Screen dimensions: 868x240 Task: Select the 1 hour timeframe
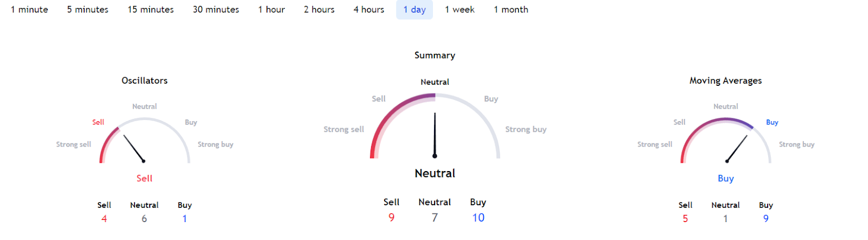271,10
